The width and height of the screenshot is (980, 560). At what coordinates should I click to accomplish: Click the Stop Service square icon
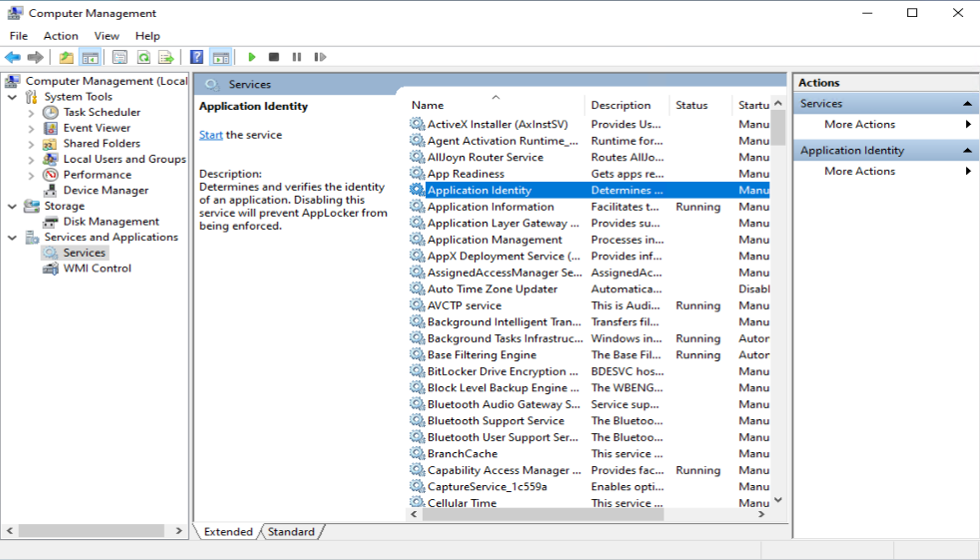click(x=274, y=57)
